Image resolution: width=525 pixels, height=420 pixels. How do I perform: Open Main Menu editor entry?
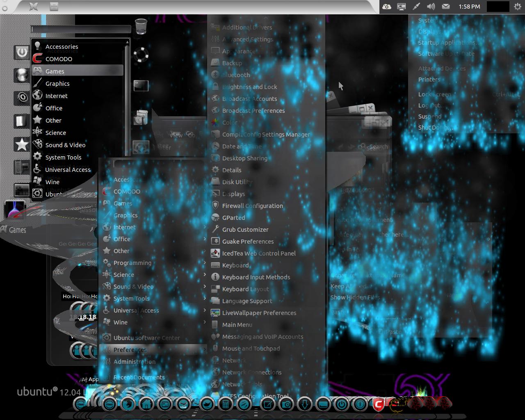click(x=267, y=324)
